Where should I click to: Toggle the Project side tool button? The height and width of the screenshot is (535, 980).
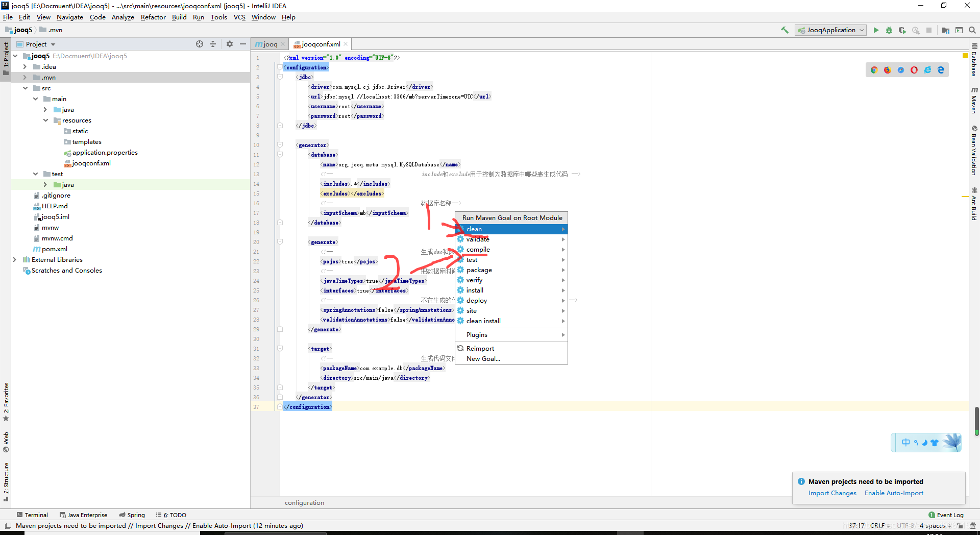point(6,58)
